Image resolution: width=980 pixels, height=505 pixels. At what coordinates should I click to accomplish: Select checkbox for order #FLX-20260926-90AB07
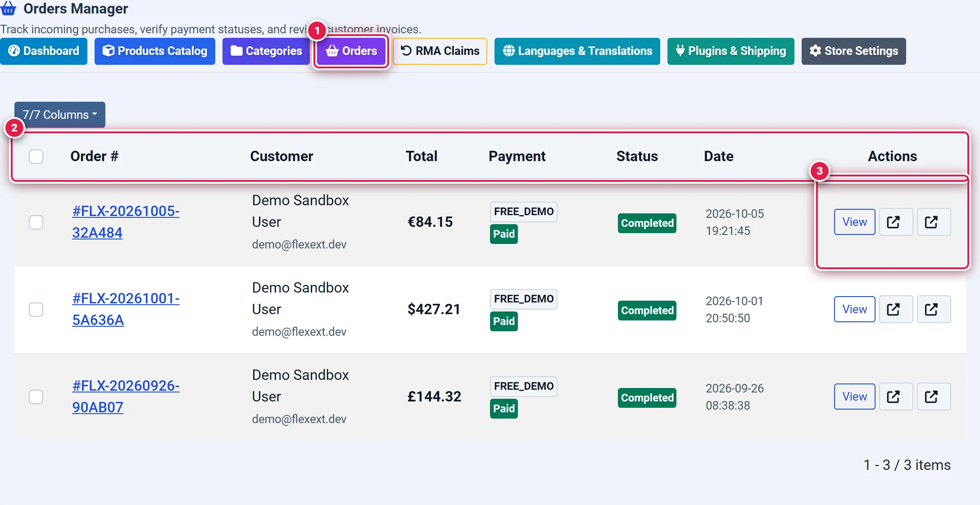tap(36, 397)
